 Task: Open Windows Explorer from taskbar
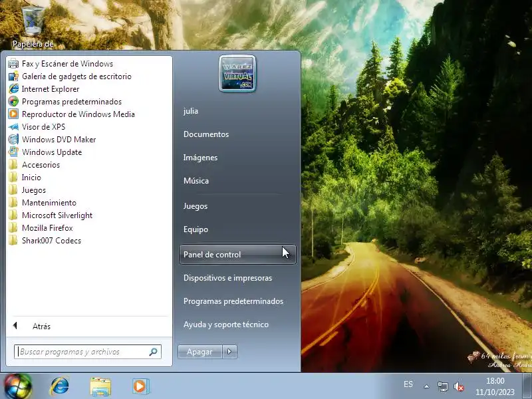point(100,386)
